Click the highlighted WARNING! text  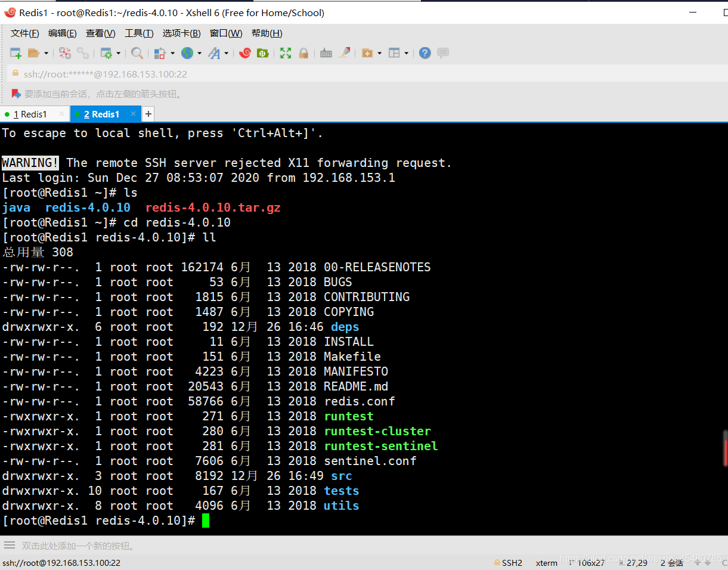(x=30, y=163)
